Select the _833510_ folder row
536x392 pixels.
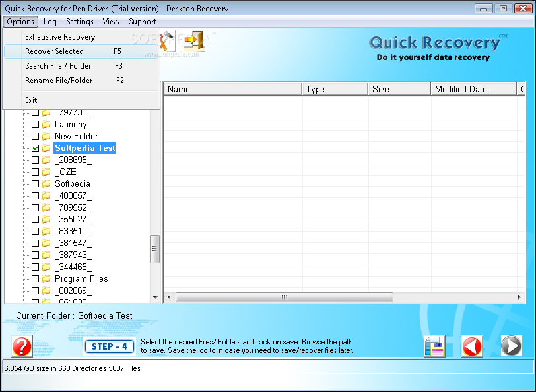(x=73, y=232)
